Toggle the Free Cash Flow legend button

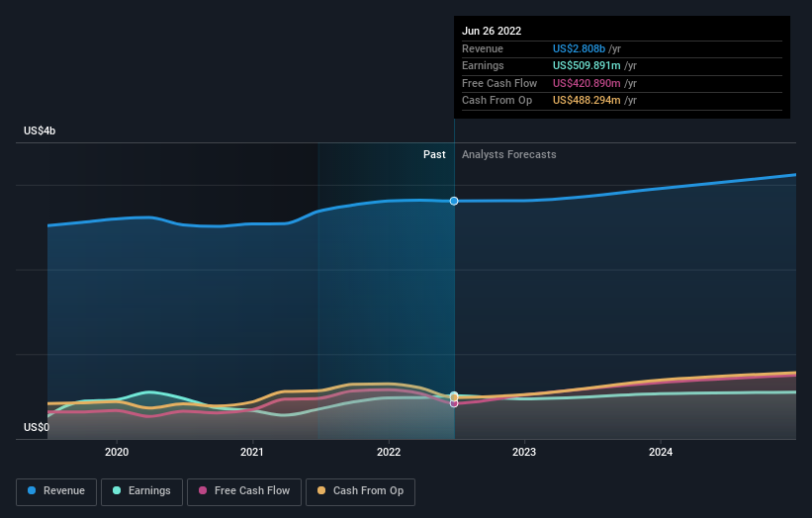[x=244, y=491]
